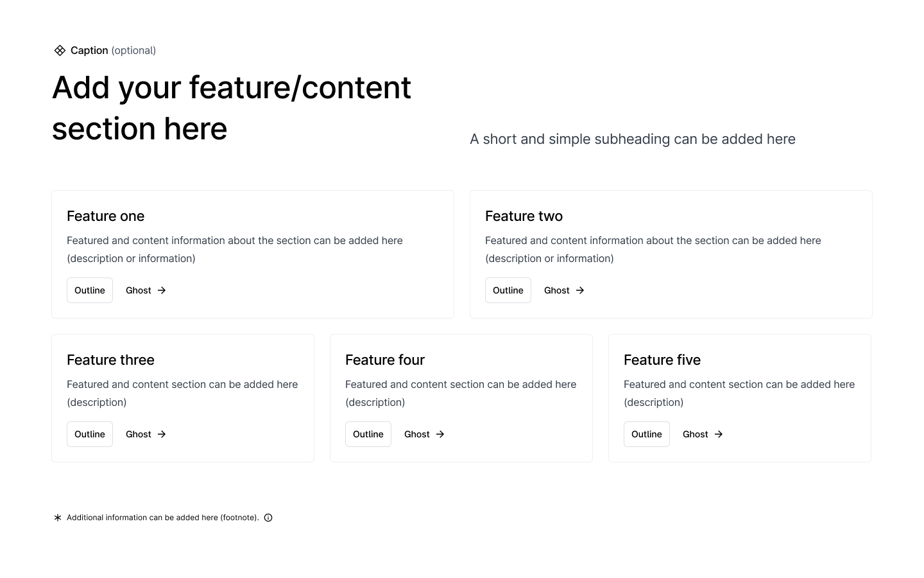Click the arrow icon in Feature three's Ghost button
Screen dimensions: 924x578
point(162,434)
